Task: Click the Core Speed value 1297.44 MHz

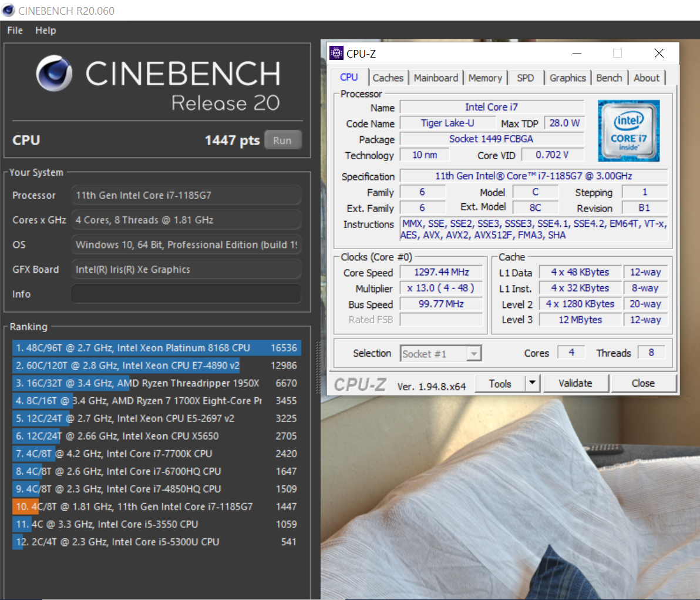Action: (x=441, y=273)
